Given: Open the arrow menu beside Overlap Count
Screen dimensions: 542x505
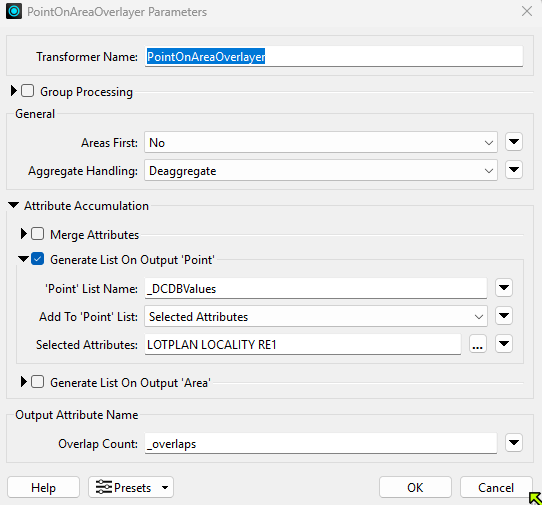Looking at the screenshot, I should (514, 443).
